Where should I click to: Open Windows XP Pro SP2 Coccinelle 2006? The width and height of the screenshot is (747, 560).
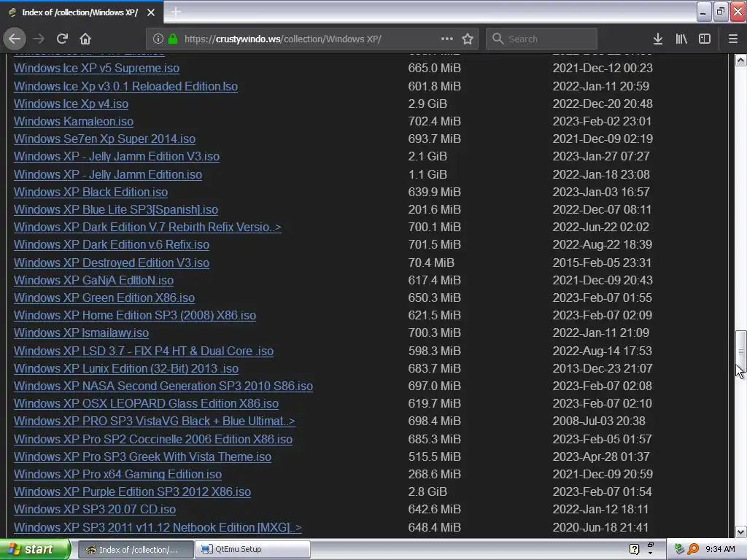coord(153,440)
